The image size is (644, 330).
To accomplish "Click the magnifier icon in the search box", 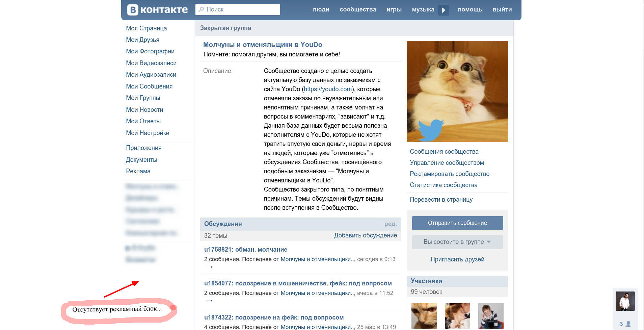I will (x=201, y=9).
